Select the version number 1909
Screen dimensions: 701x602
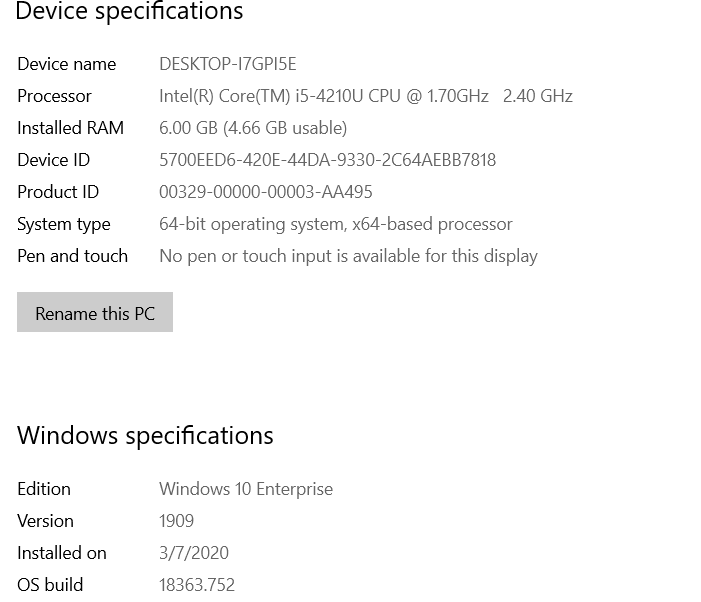(x=177, y=521)
